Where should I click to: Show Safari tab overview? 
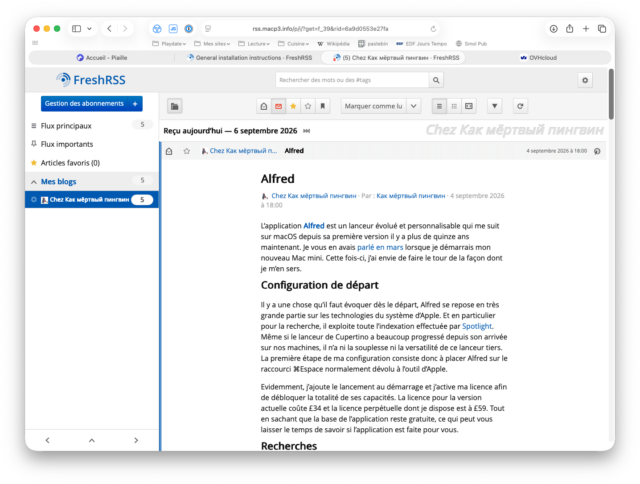click(x=602, y=29)
